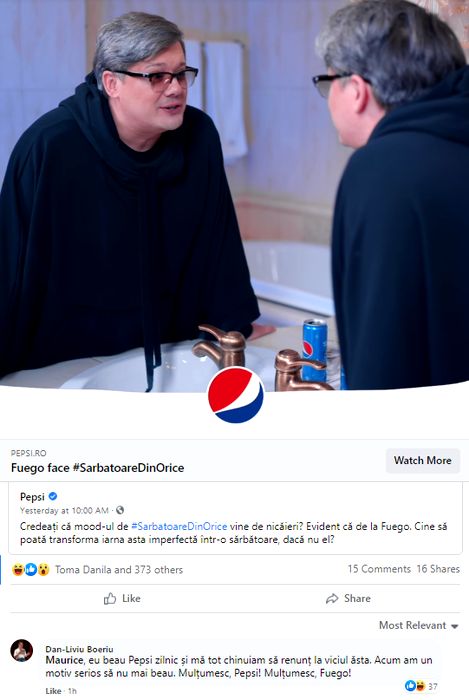
Task: Like the Pepsi post
Action: pyautogui.click(x=122, y=598)
